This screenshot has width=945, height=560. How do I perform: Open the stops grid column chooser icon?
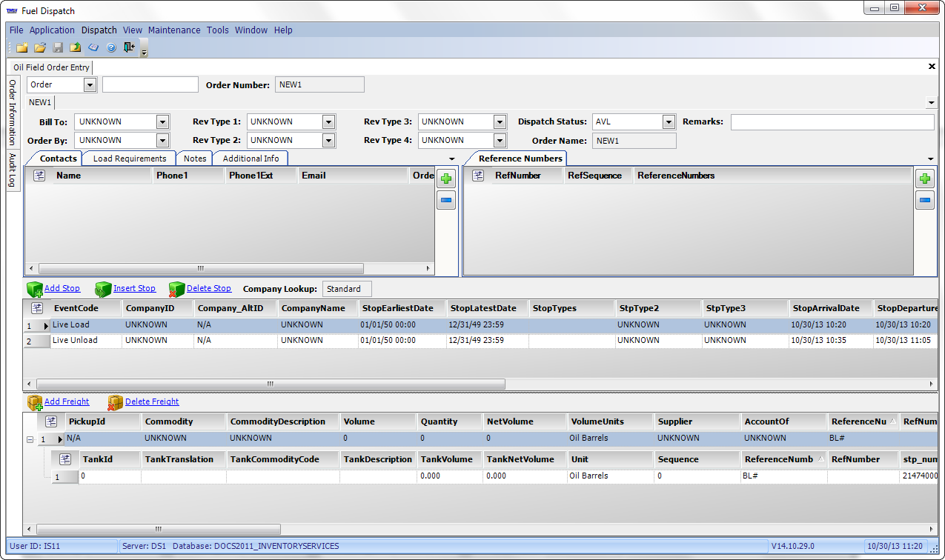point(38,307)
